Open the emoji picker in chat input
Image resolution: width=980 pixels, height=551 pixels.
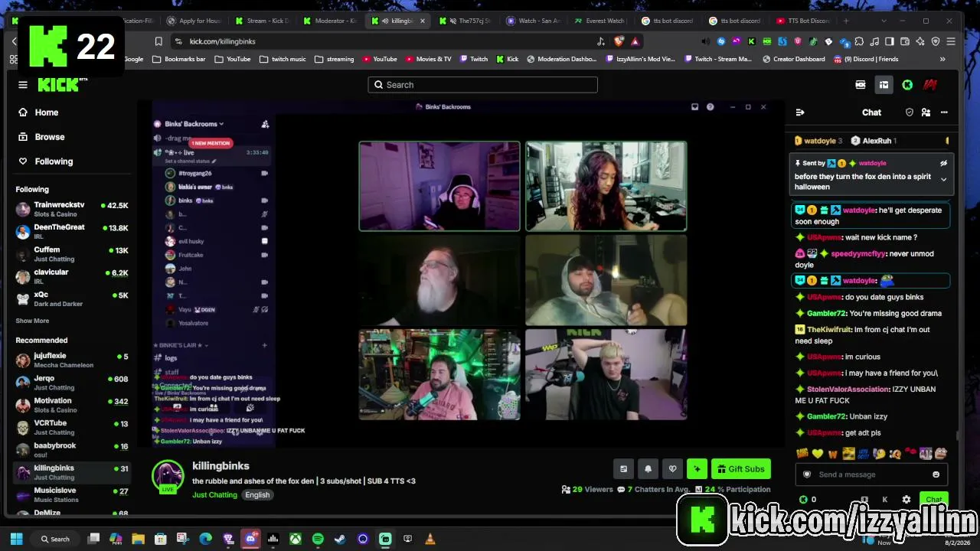(936, 474)
